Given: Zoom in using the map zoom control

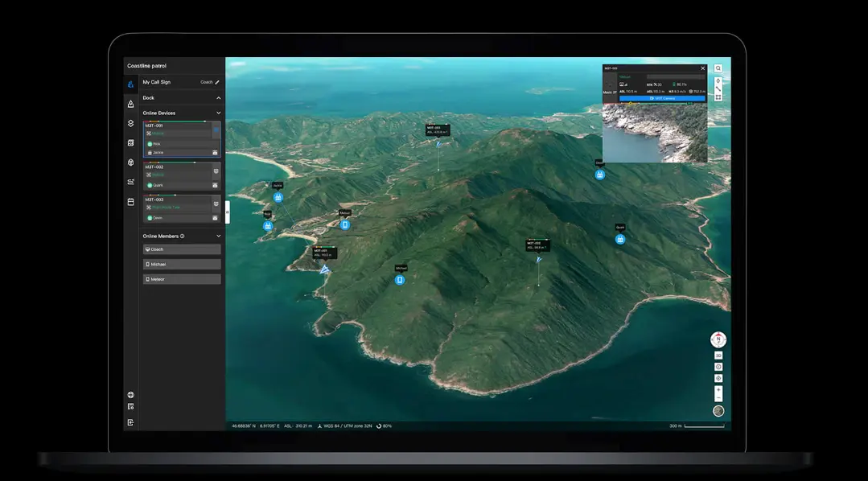Looking at the screenshot, I should point(718,388).
